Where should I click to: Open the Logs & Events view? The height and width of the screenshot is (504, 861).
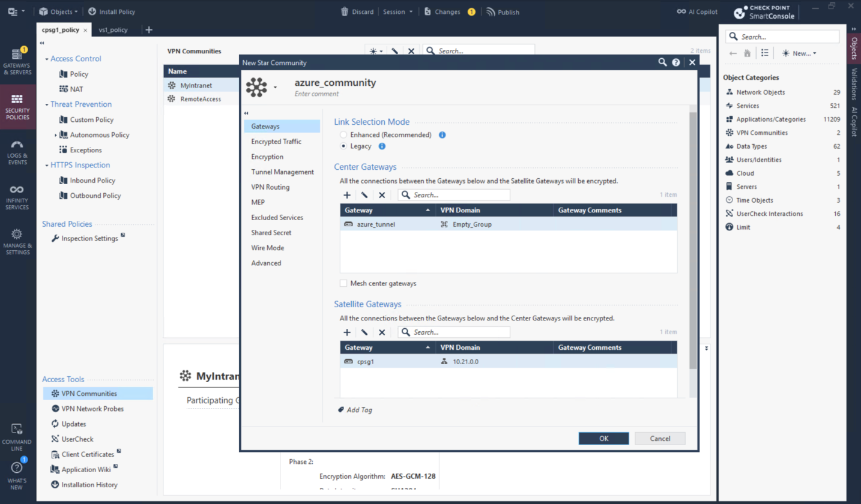(x=17, y=153)
